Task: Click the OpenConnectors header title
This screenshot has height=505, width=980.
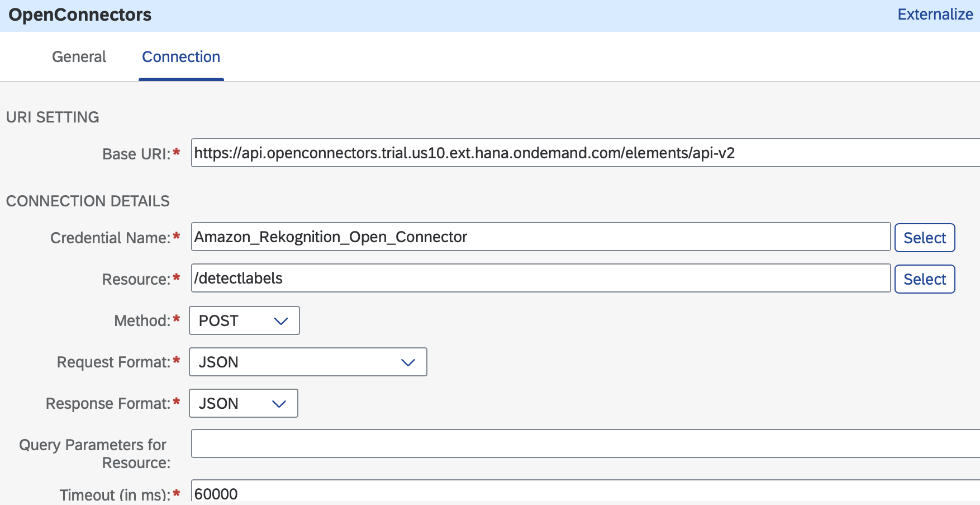Action: [x=80, y=15]
